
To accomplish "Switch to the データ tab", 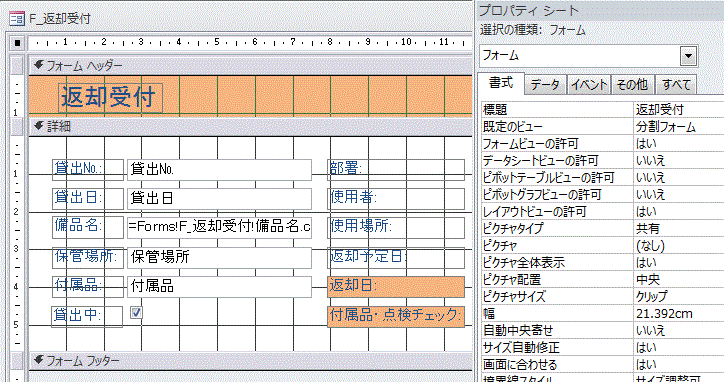I will pos(545,85).
